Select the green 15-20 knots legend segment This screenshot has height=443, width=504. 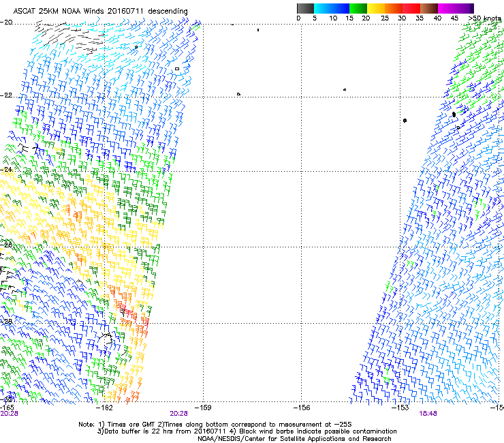pyautogui.click(x=358, y=8)
